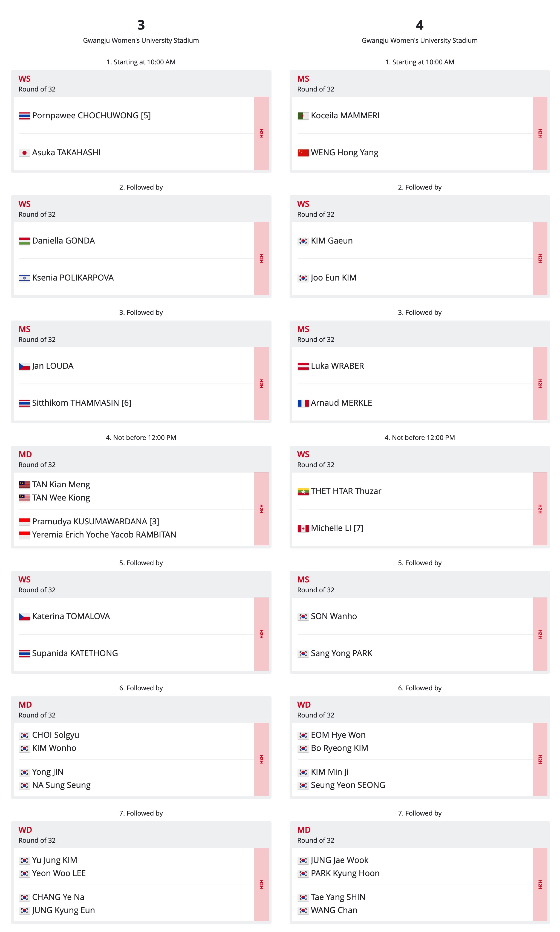Show H2H for Tomalova vs Katethong

[x=261, y=634]
